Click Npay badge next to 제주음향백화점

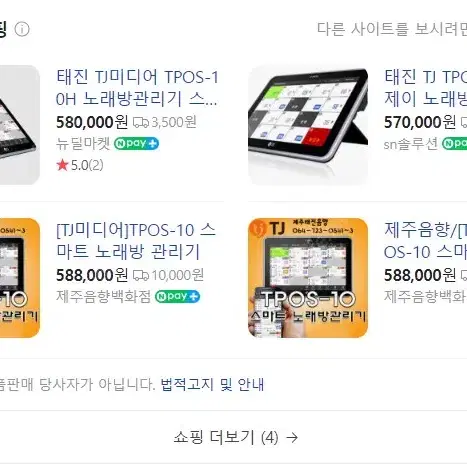point(177,297)
